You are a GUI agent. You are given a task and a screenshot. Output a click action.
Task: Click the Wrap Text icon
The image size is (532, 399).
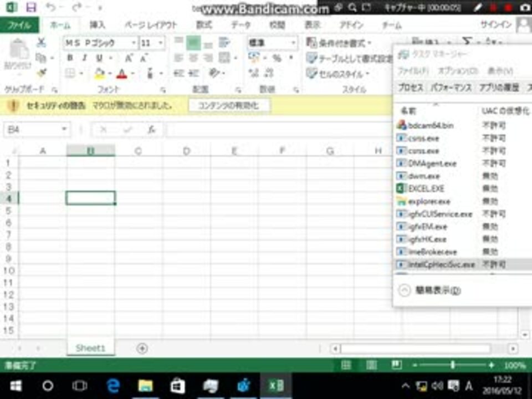coord(224,43)
